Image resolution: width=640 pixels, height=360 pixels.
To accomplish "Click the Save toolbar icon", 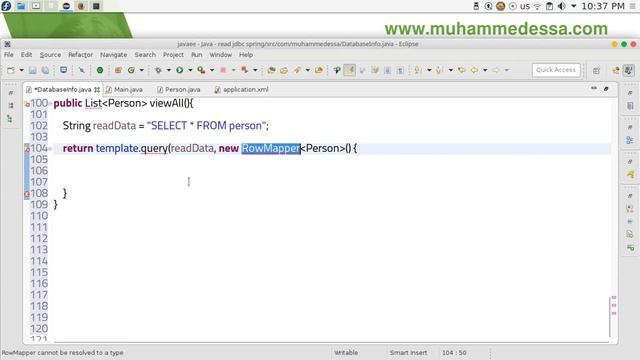I will pos(33,70).
